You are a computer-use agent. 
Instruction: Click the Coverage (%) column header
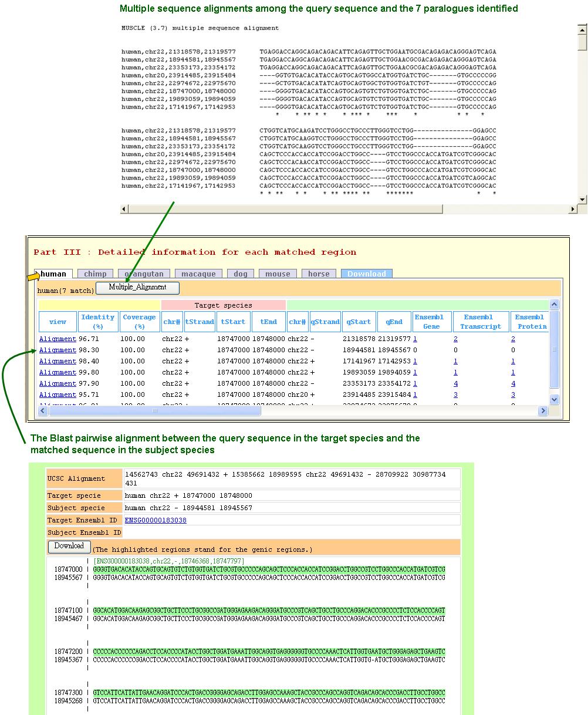click(x=139, y=322)
